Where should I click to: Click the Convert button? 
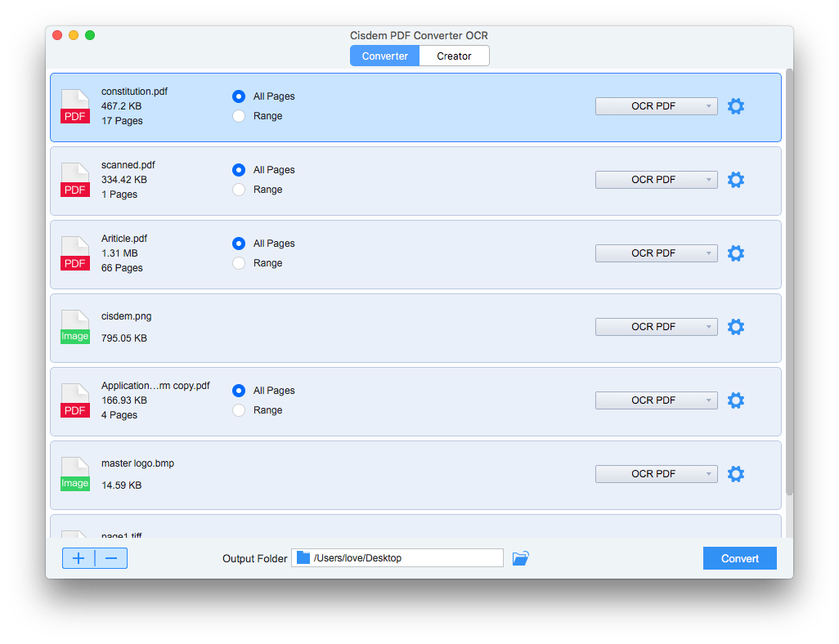(739, 558)
